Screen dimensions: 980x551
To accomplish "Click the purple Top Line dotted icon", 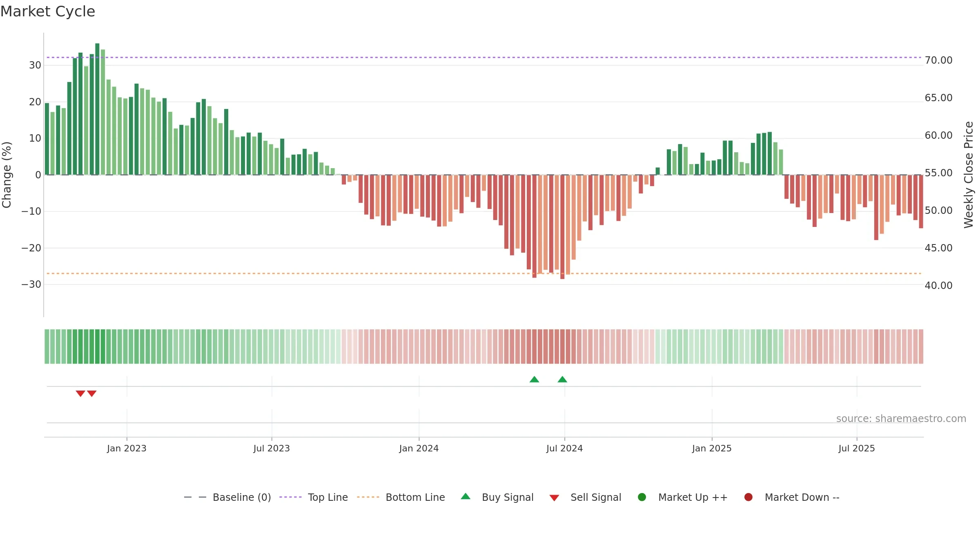I will tap(290, 497).
